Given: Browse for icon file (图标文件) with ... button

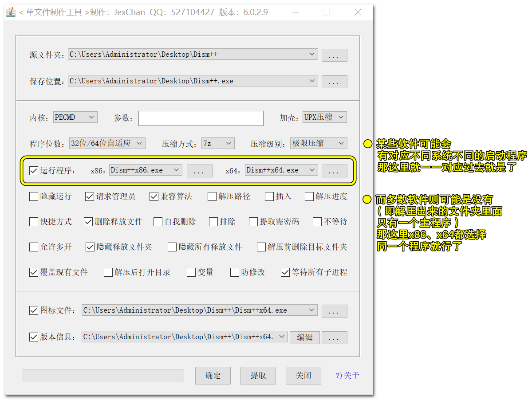Looking at the screenshot, I should click(x=334, y=311).
